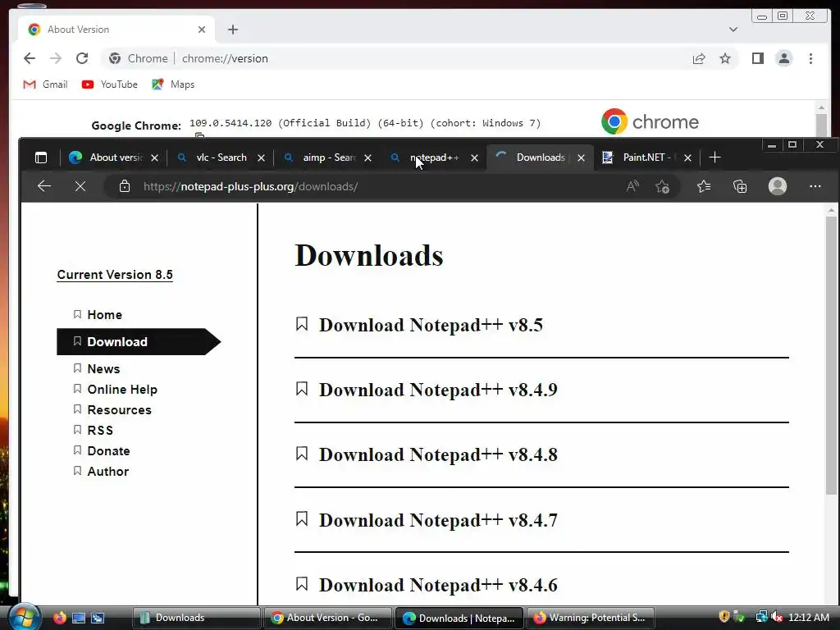Open Online Help sidebar item
The width and height of the screenshot is (840, 630).
tap(122, 390)
